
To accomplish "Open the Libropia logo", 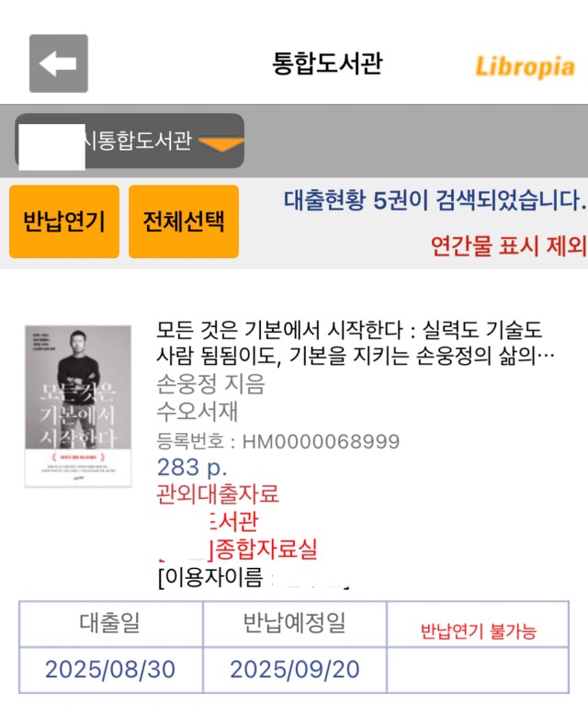I will [x=525, y=67].
